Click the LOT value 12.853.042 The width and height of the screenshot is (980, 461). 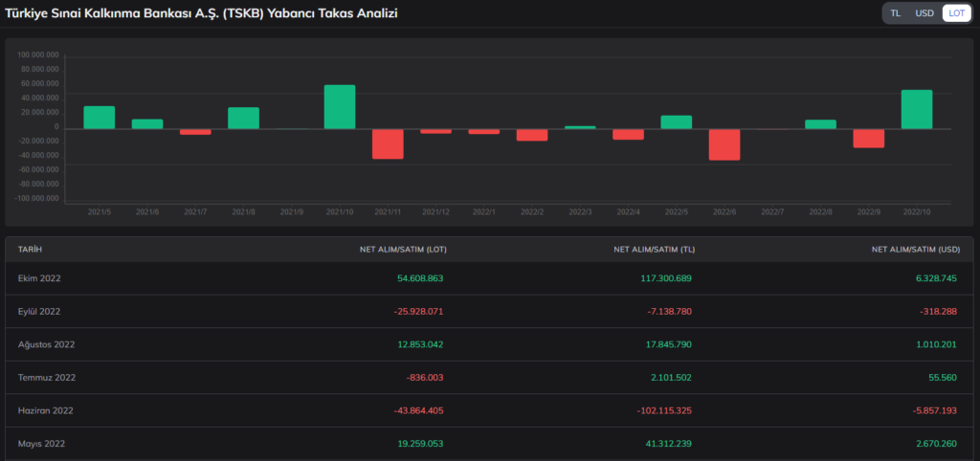pos(420,344)
